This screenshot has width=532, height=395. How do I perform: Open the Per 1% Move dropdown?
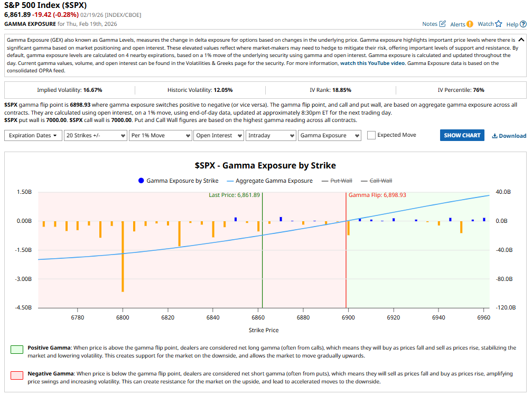160,135
